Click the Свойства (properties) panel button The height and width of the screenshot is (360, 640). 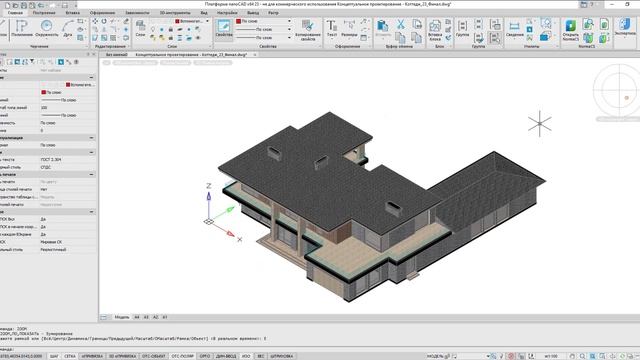tap(224, 29)
